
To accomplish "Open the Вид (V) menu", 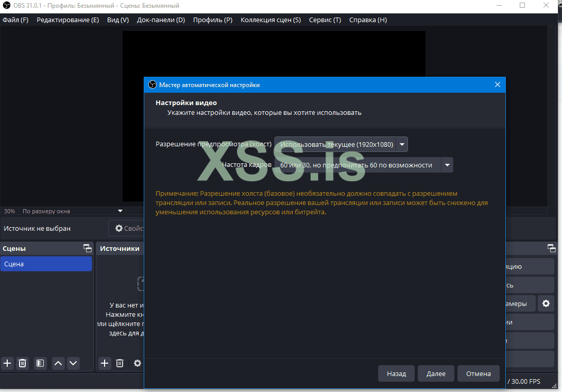I will pos(118,20).
